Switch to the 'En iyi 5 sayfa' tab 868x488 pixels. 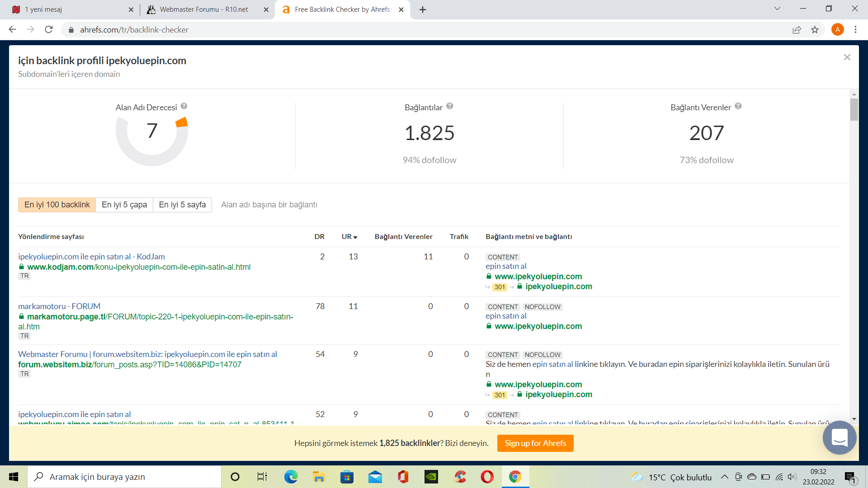point(182,205)
